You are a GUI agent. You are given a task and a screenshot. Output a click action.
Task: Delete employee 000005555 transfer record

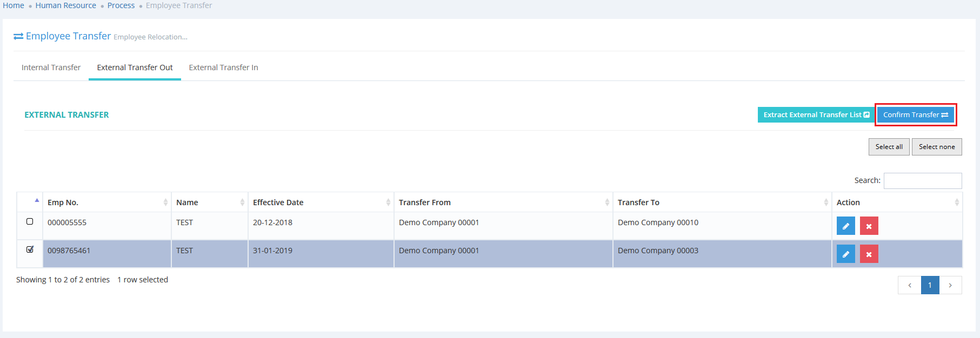point(869,226)
